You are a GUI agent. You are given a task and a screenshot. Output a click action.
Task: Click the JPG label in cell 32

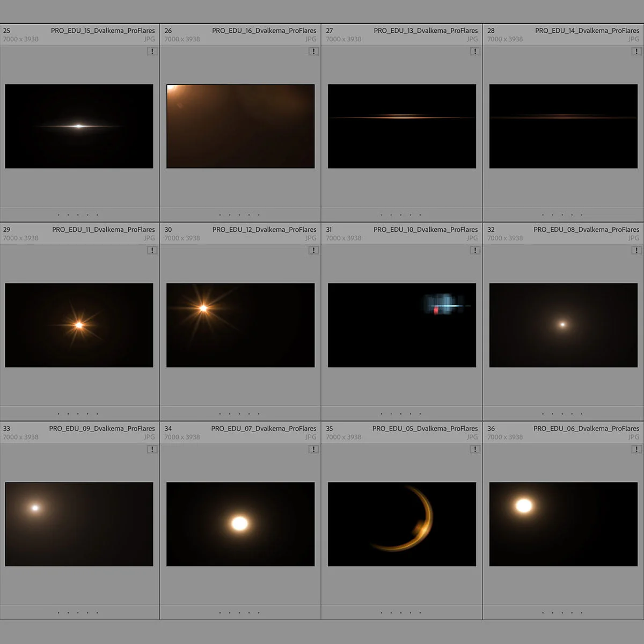634,238
